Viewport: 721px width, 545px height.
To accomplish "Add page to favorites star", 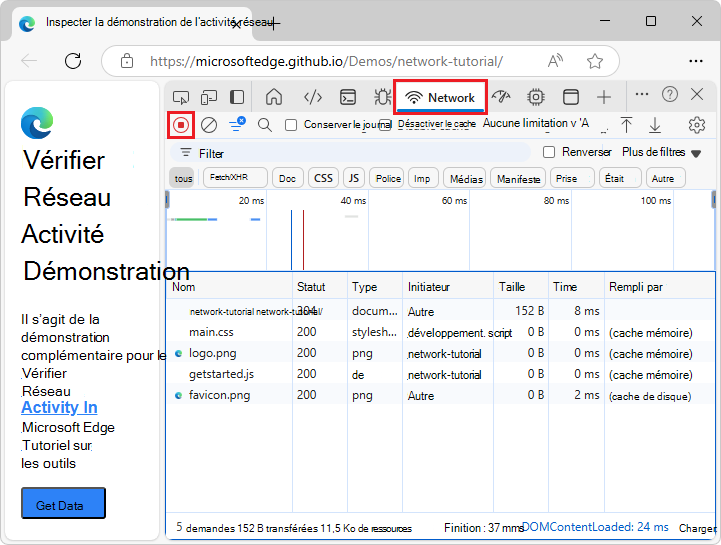I will click(595, 61).
